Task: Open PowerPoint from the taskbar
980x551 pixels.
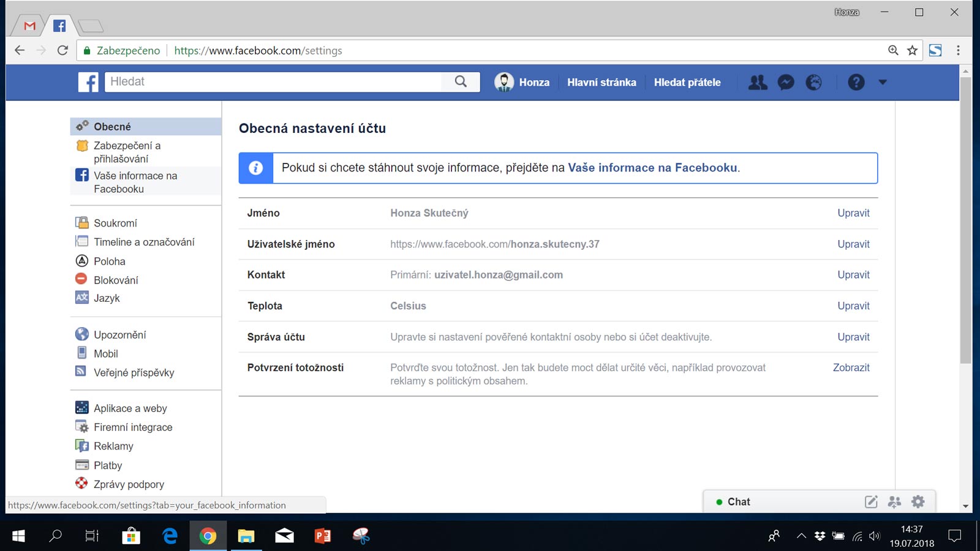Action: [x=323, y=536]
